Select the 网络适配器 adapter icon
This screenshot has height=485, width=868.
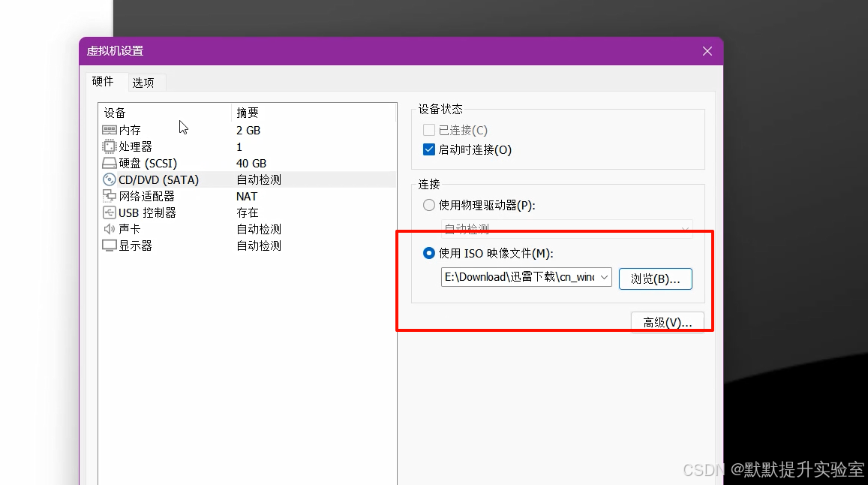pyautogui.click(x=109, y=196)
